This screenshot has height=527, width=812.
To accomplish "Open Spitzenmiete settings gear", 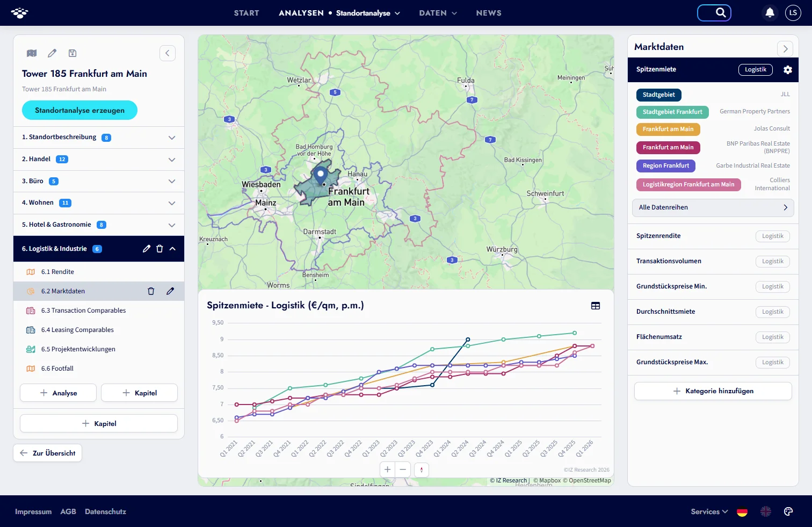I will tap(788, 70).
